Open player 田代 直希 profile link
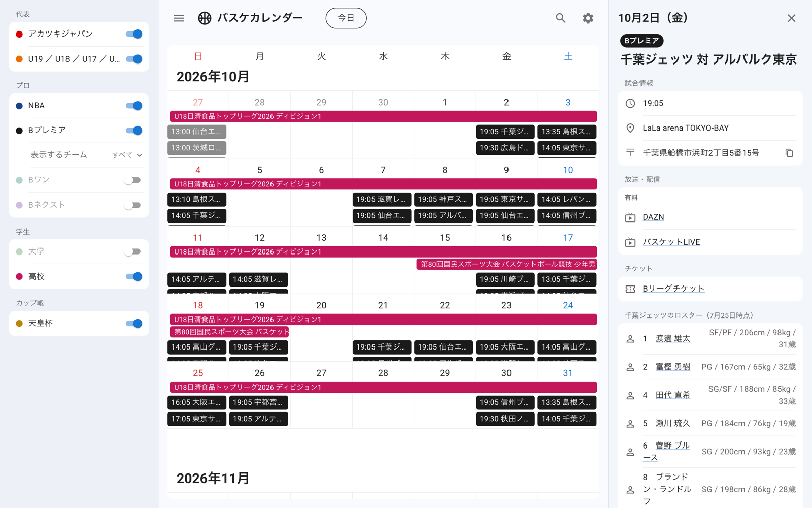This screenshot has width=812, height=508. pos(673,395)
